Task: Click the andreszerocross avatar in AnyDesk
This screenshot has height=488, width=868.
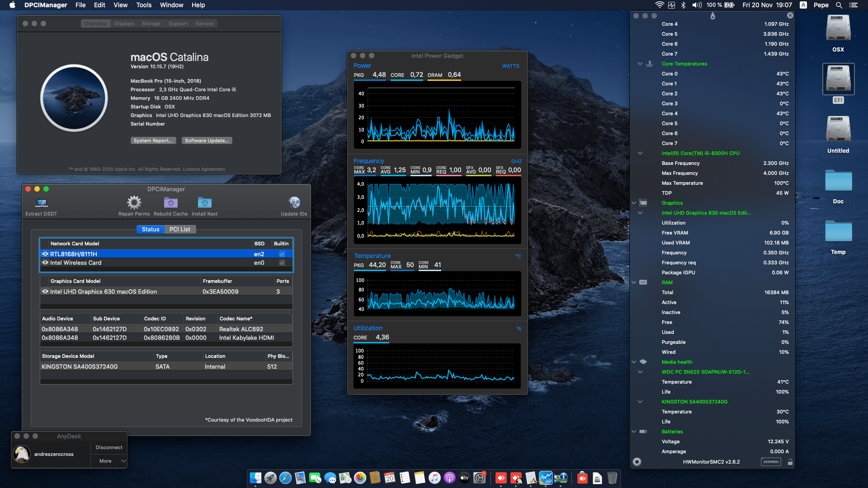Action: pyautogui.click(x=21, y=454)
